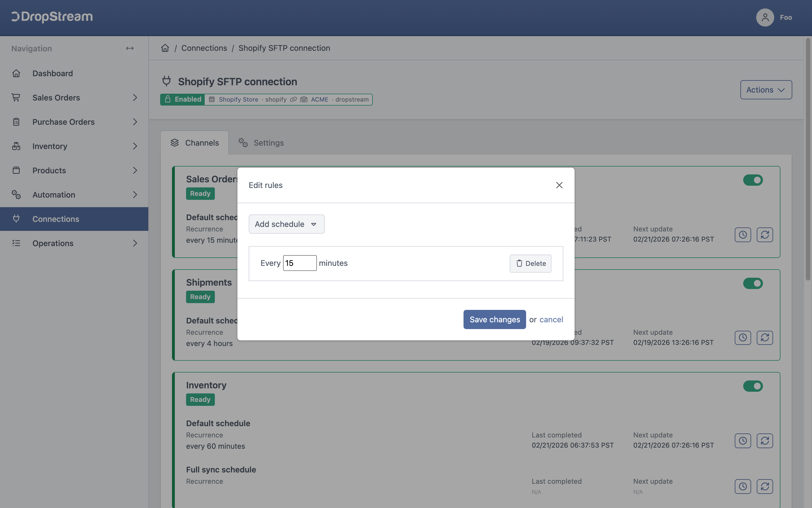The image size is (812, 508).
Task: Toggle the Shipments channel switch
Action: point(753,283)
